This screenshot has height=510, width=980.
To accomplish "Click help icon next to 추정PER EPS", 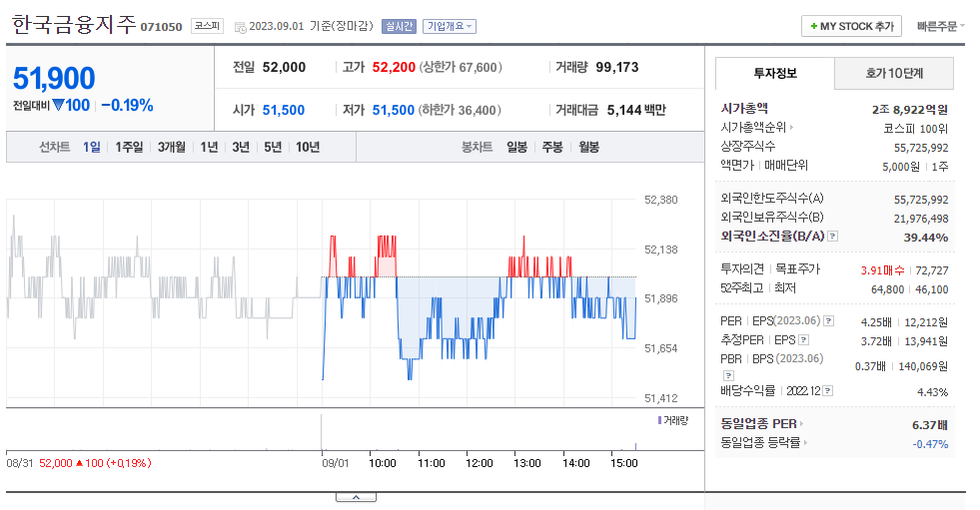I will pos(804,339).
